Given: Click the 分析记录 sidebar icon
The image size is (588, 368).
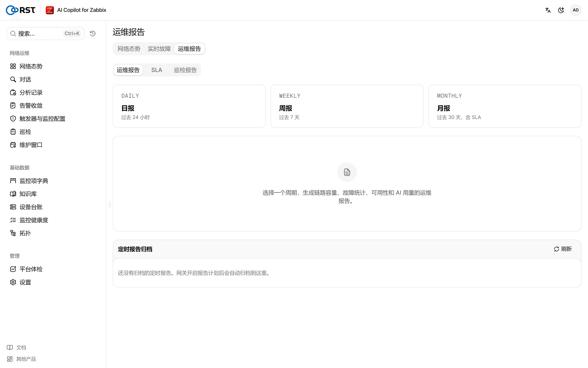Looking at the screenshot, I should tap(13, 92).
